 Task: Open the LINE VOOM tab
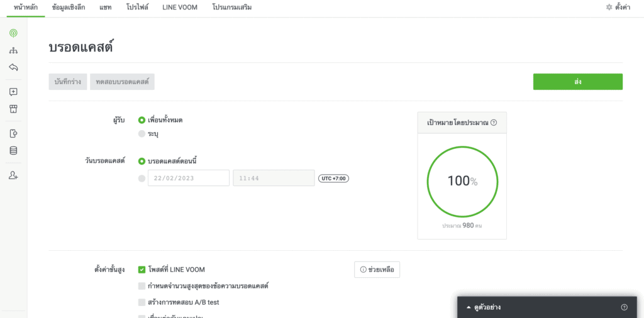pyautogui.click(x=180, y=8)
